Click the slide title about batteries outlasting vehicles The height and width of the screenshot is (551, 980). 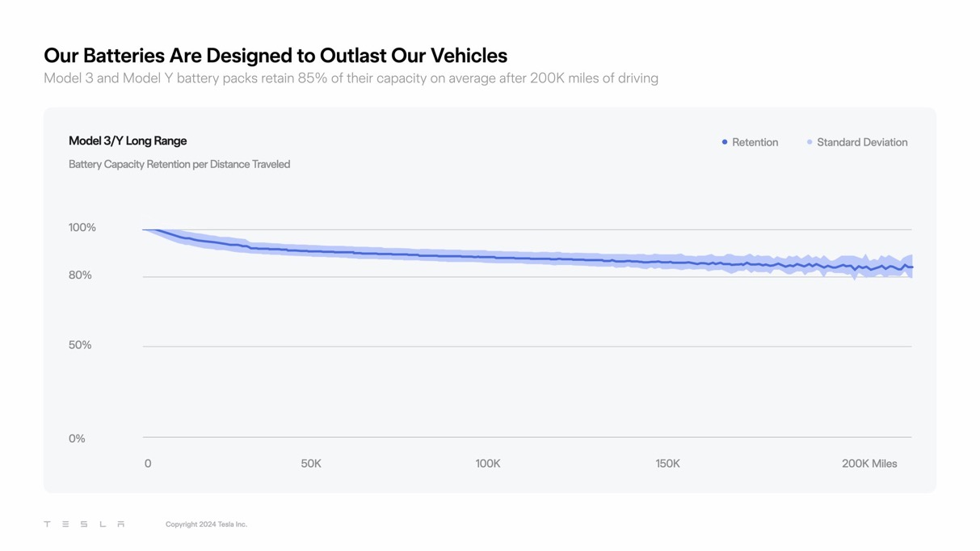tap(275, 56)
